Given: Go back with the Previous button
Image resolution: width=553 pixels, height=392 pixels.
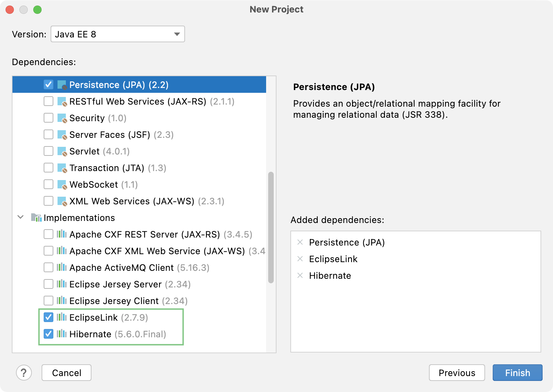Looking at the screenshot, I should 457,373.
